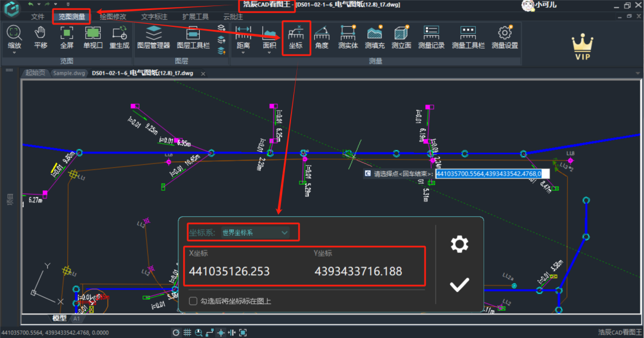Open the 世界坐标系 coordinate system dropdown
The height and width of the screenshot is (338, 644).
click(x=255, y=233)
